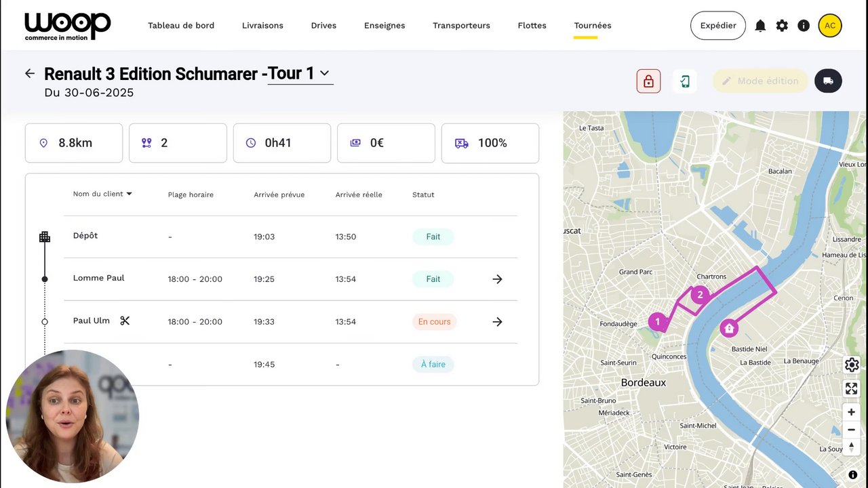The image size is (868, 488).
Task: Click the Expédier button
Action: 718,26
